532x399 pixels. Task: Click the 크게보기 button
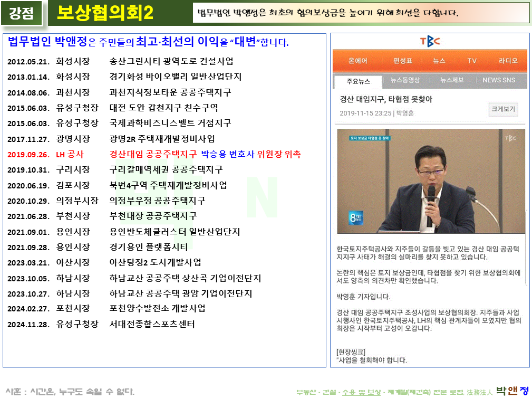(503, 109)
